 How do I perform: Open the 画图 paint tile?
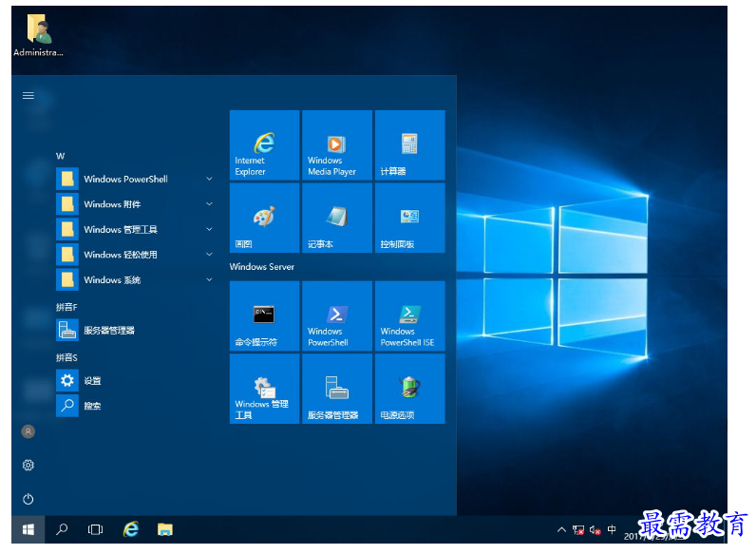click(264, 218)
